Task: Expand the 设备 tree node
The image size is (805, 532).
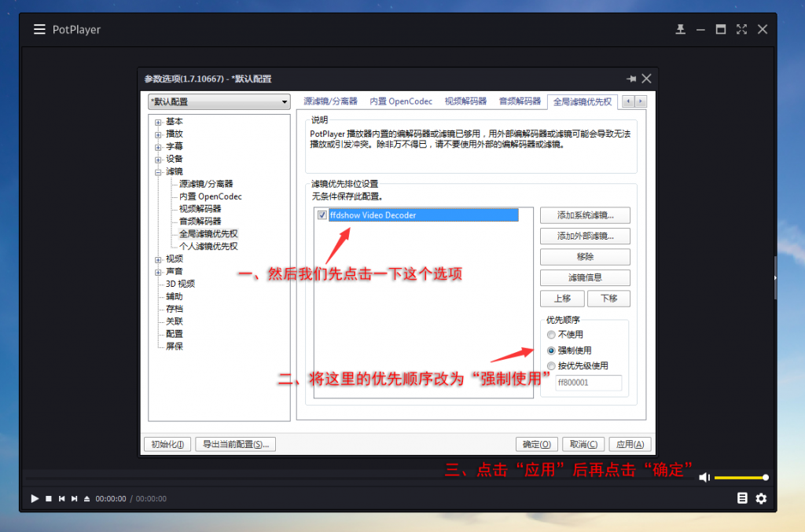Action: [x=158, y=160]
